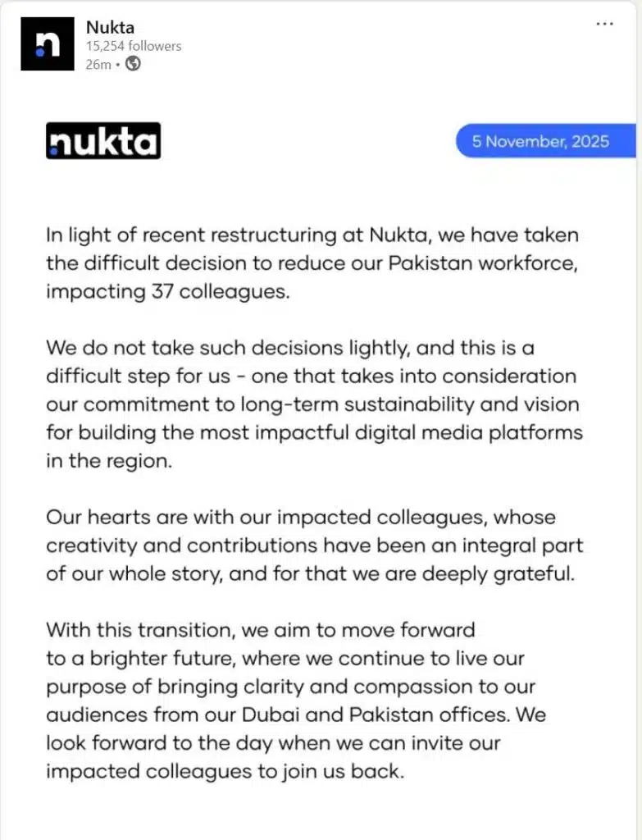642x840 pixels.
Task: Click the 26m post timestamp
Action: (x=98, y=64)
